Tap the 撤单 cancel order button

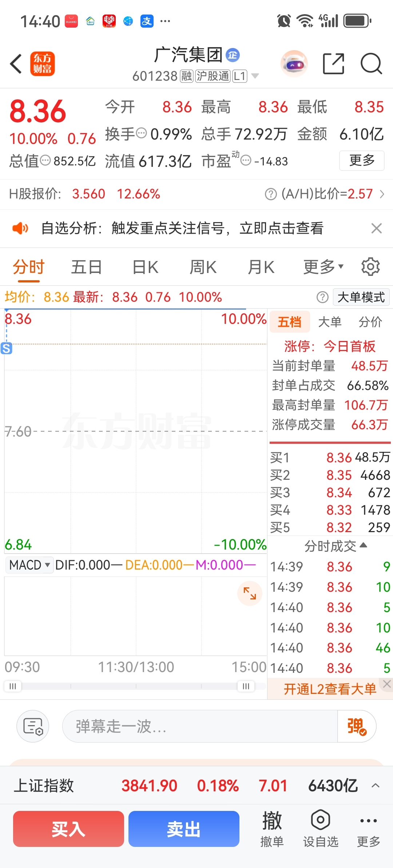(x=272, y=829)
